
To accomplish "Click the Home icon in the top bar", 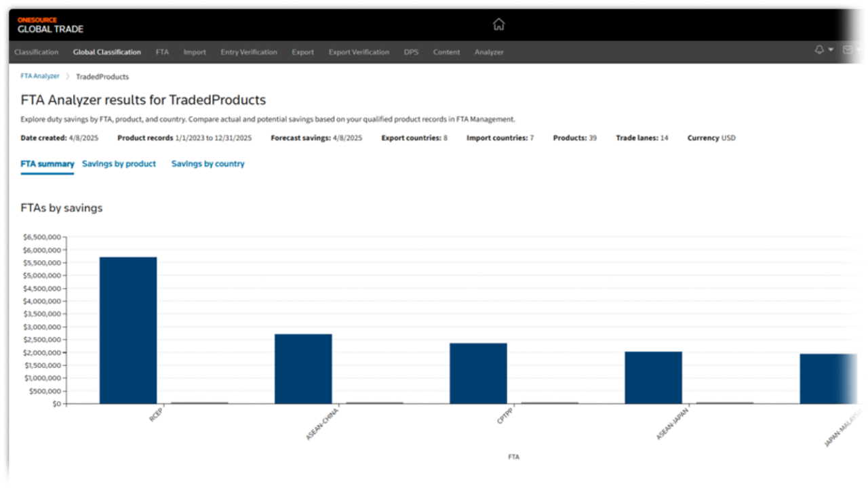I will [x=498, y=24].
